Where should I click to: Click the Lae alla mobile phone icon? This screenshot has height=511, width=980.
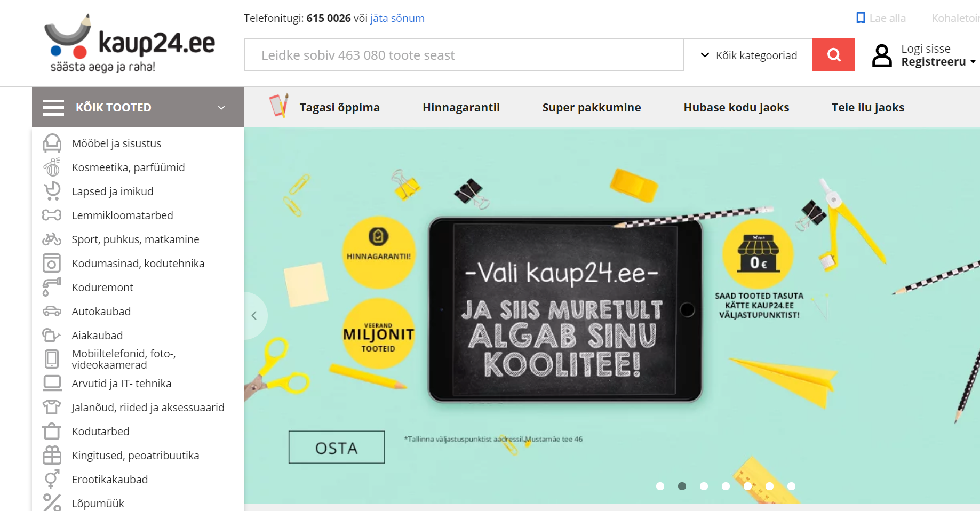click(861, 18)
